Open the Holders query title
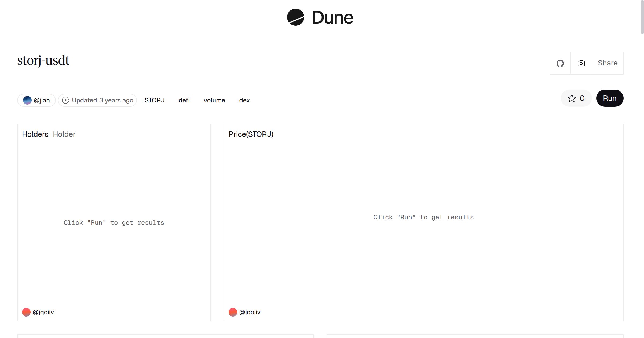Image resolution: width=644 pixels, height=338 pixels. (35, 134)
